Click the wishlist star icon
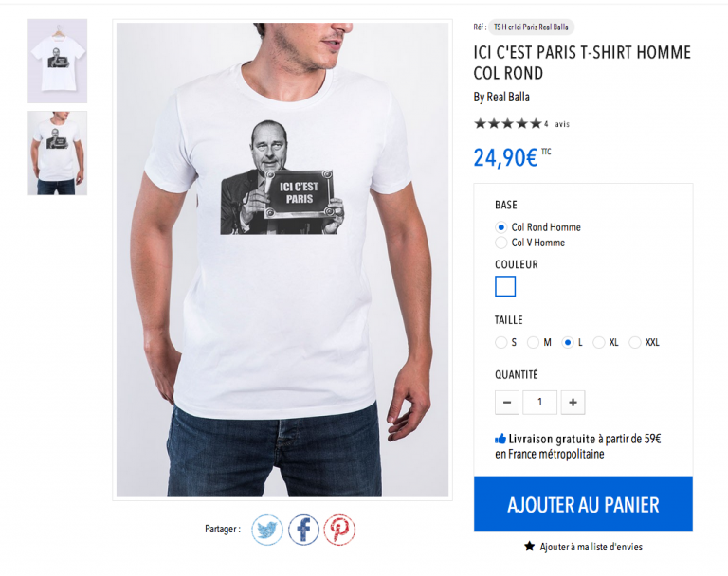This screenshot has width=728, height=576. tap(529, 546)
